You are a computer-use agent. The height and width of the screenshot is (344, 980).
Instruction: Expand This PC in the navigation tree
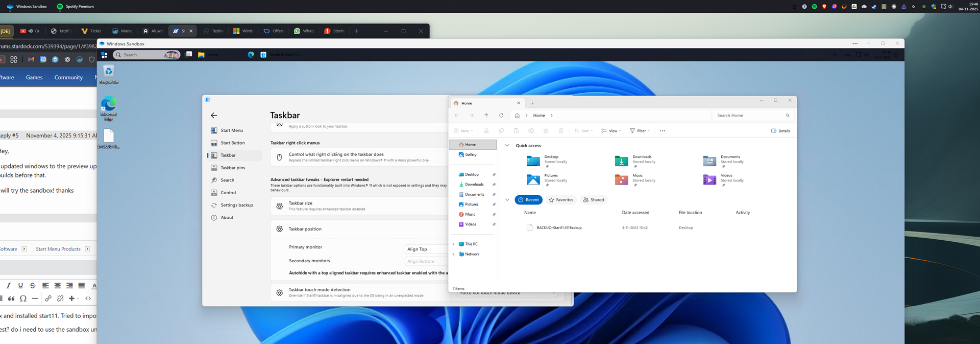click(x=453, y=244)
